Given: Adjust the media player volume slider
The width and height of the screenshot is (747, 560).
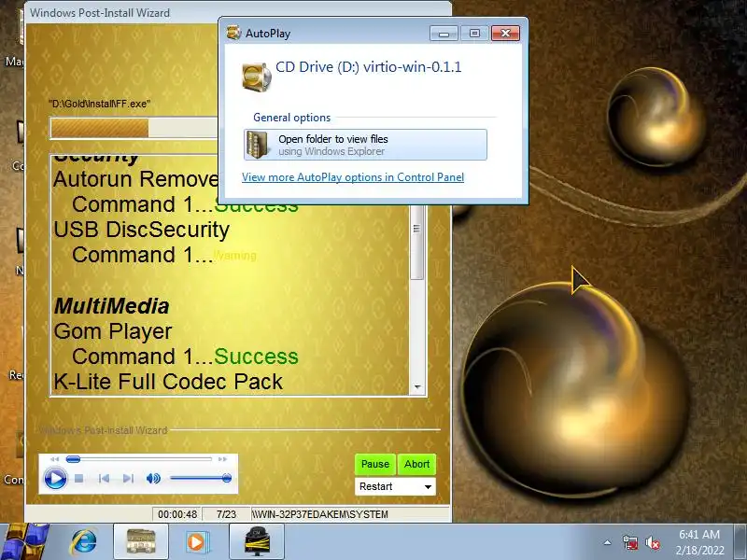Looking at the screenshot, I should point(200,478).
